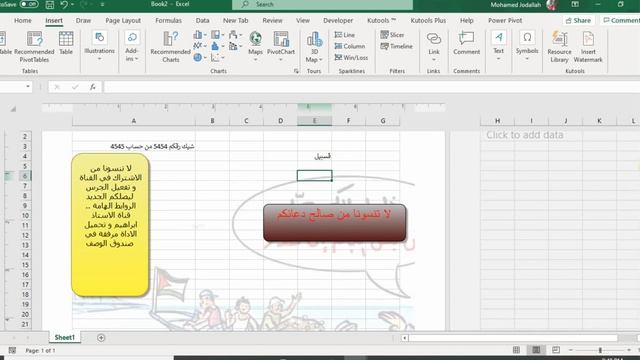Image resolution: width=640 pixels, height=360 pixels.
Task: Open the Text group dropdown
Action: 498,46
